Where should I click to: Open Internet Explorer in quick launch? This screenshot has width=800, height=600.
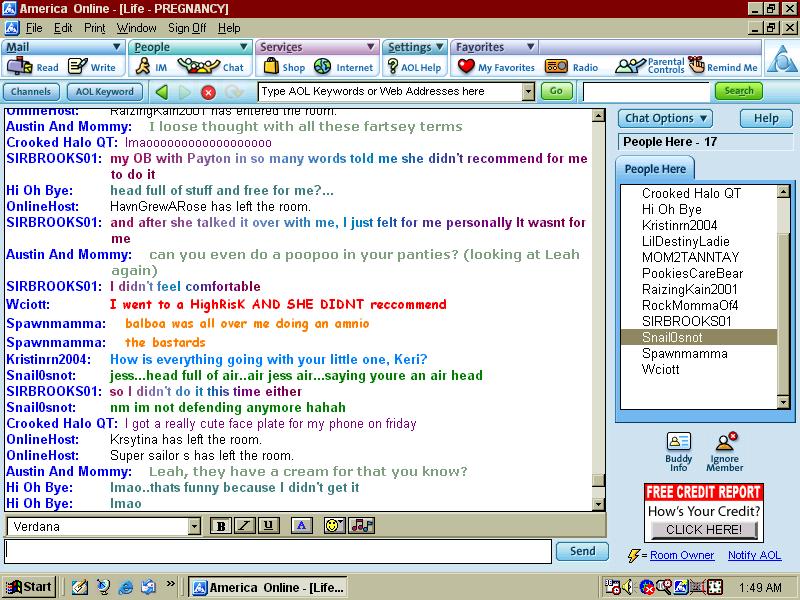[126, 587]
